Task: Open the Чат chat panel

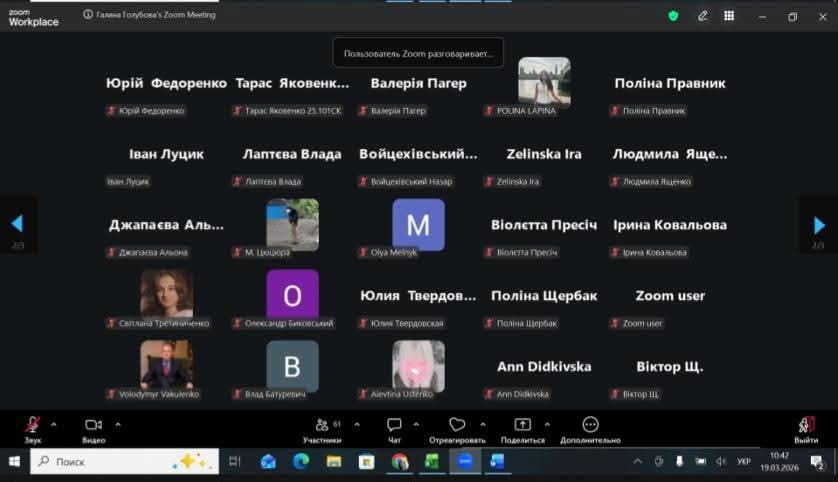Action: pyautogui.click(x=394, y=425)
